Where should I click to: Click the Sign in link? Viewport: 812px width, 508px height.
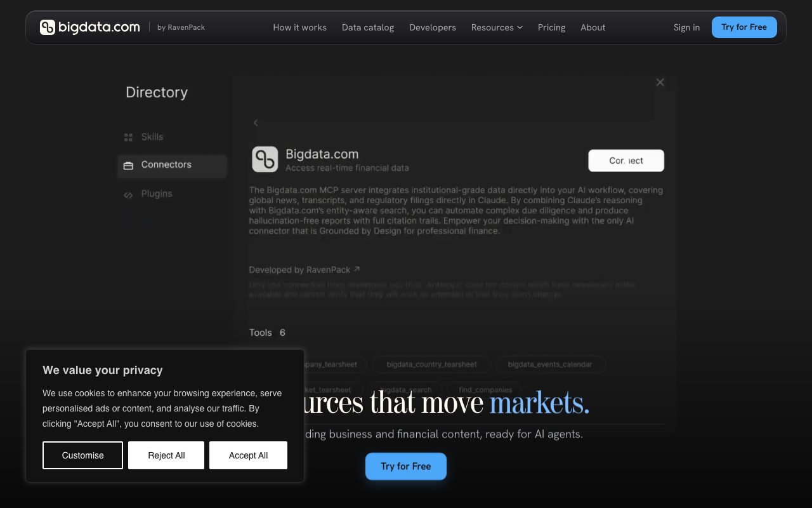pyautogui.click(x=686, y=27)
